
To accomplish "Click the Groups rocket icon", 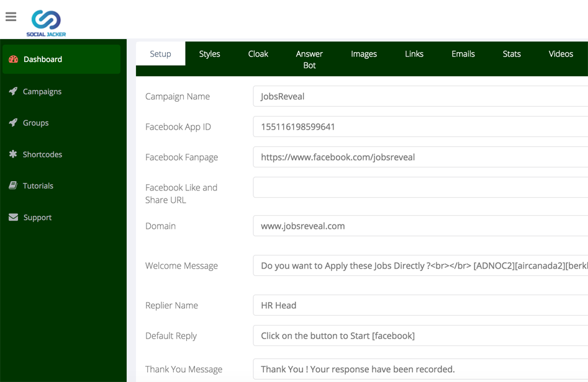I will point(13,123).
